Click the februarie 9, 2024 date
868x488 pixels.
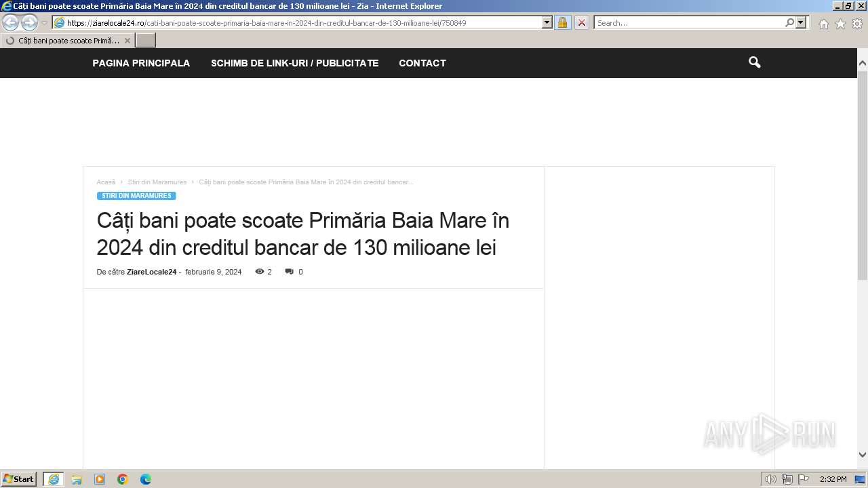coord(213,272)
